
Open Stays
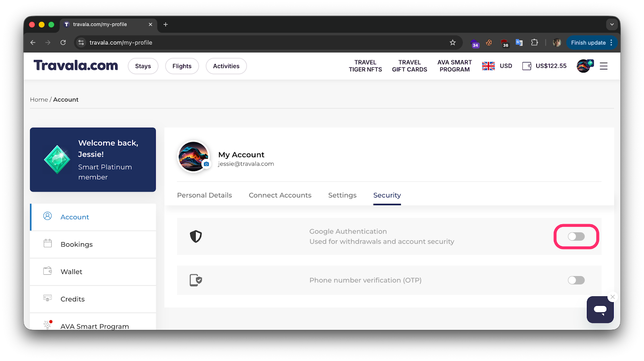[143, 66]
